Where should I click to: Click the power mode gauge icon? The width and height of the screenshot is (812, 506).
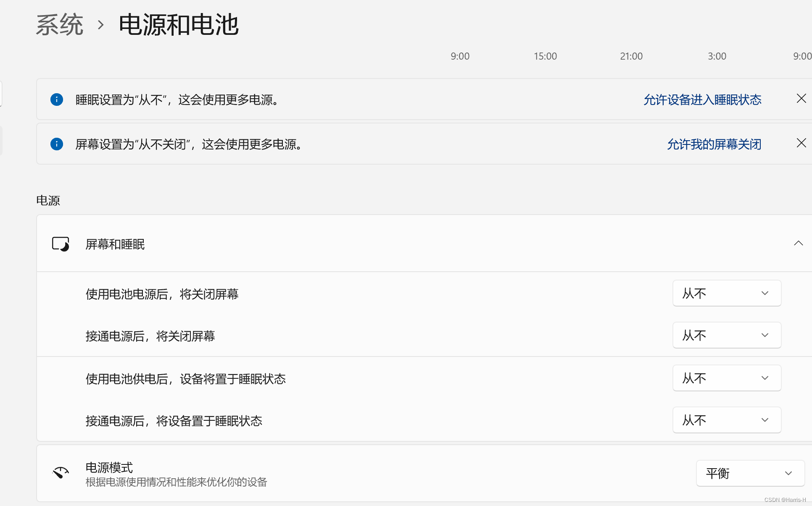point(61,473)
